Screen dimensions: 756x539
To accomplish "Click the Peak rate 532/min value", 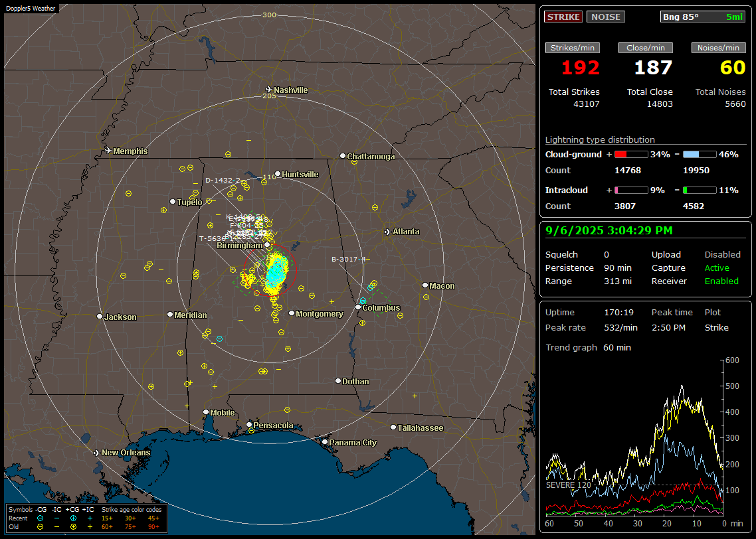I will [620, 327].
